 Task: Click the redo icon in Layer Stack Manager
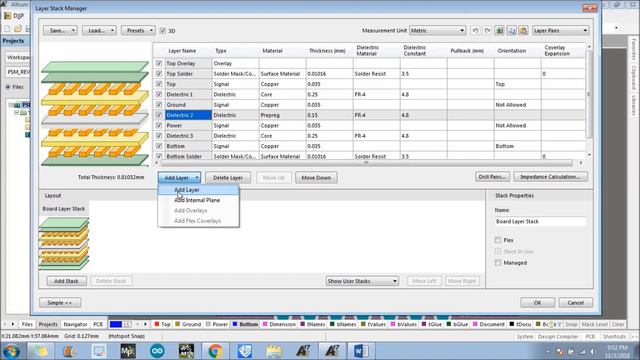click(x=487, y=31)
